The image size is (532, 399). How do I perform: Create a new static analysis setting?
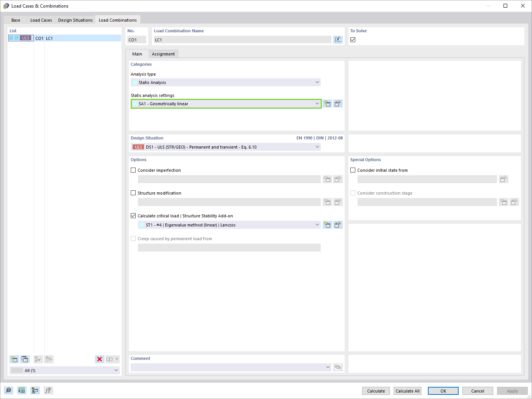(x=327, y=103)
